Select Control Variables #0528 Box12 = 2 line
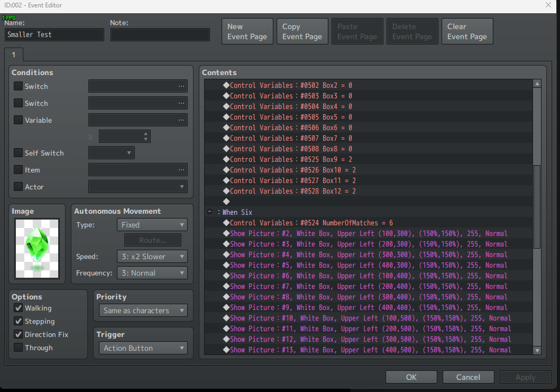The width and height of the screenshot is (560, 392). click(x=369, y=191)
